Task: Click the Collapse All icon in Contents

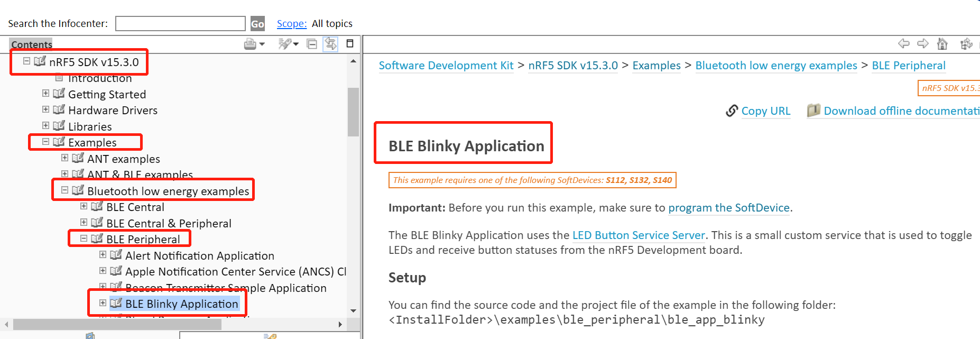Action: [x=312, y=44]
